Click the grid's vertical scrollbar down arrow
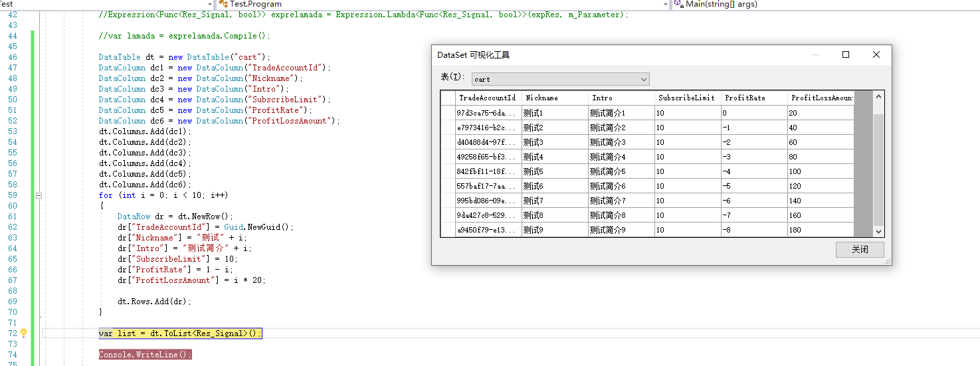The height and width of the screenshot is (366, 980). point(879,231)
